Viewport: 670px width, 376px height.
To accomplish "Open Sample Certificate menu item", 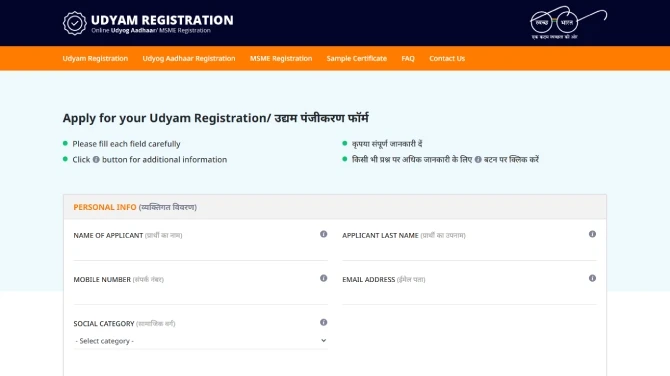I will [356, 59].
